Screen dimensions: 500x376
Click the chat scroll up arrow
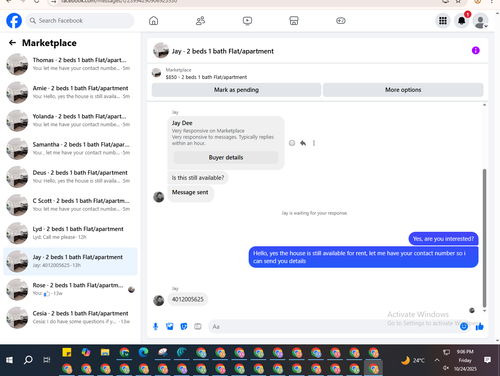click(x=484, y=105)
